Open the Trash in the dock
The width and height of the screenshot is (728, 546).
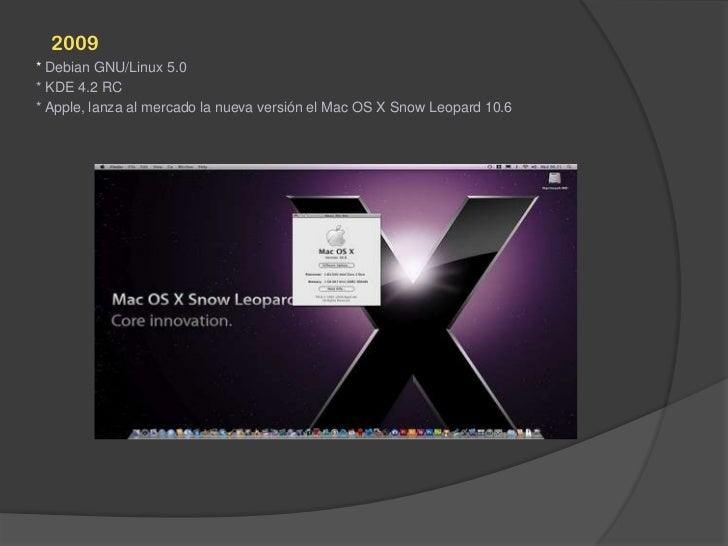[x=536, y=433]
